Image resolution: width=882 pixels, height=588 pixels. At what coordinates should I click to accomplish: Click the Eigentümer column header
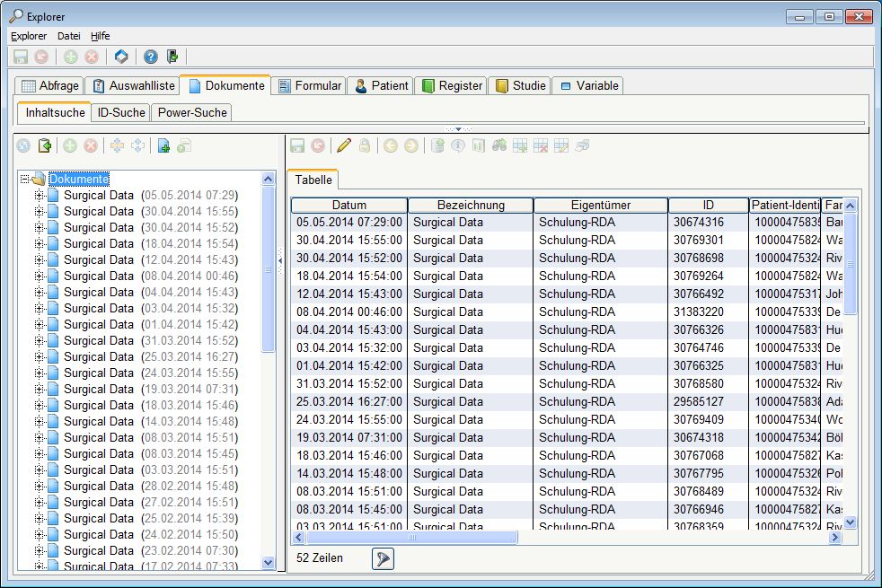pyautogui.click(x=600, y=206)
